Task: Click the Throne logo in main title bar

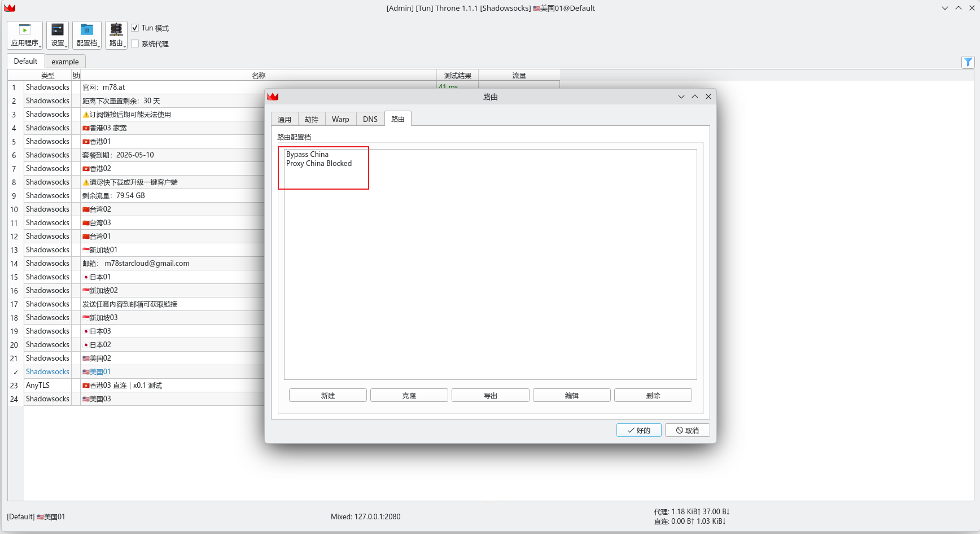Action: [x=10, y=8]
